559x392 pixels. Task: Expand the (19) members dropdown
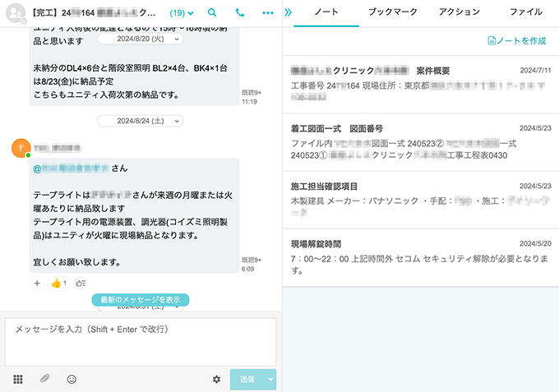tap(182, 13)
